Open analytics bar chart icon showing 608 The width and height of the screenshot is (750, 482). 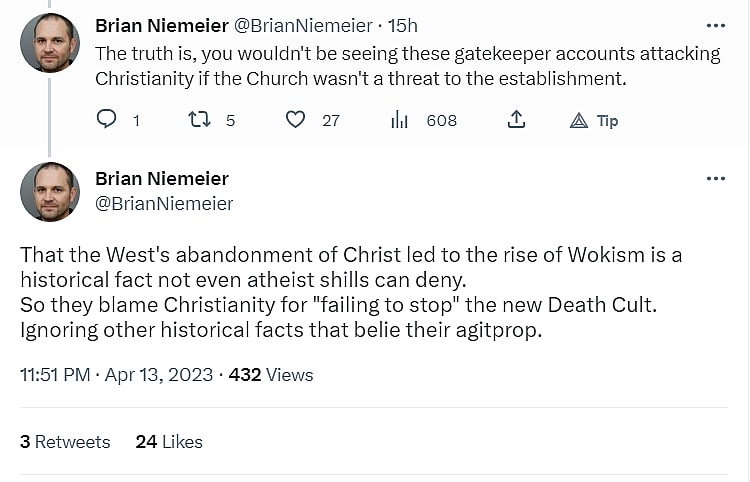click(x=399, y=120)
